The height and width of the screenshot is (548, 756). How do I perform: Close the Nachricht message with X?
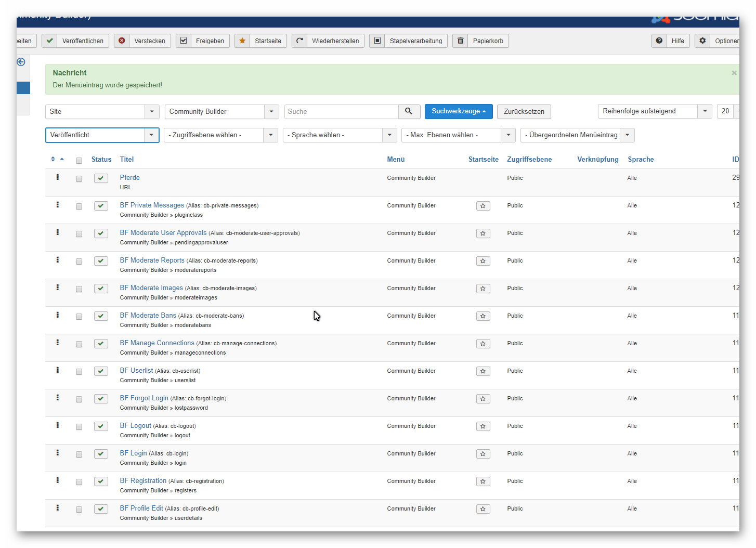tap(734, 73)
